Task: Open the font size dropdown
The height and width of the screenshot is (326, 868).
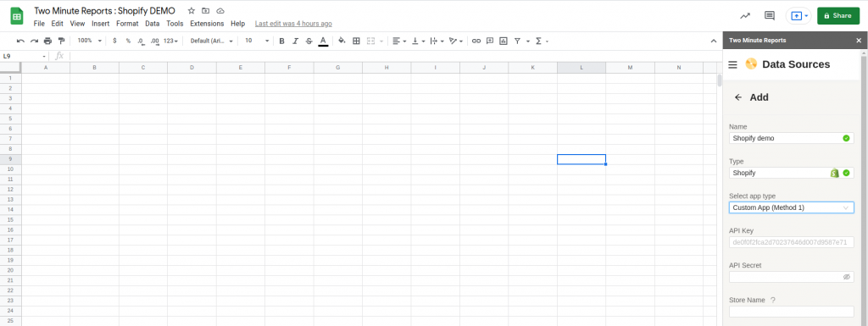Action: point(258,41)
